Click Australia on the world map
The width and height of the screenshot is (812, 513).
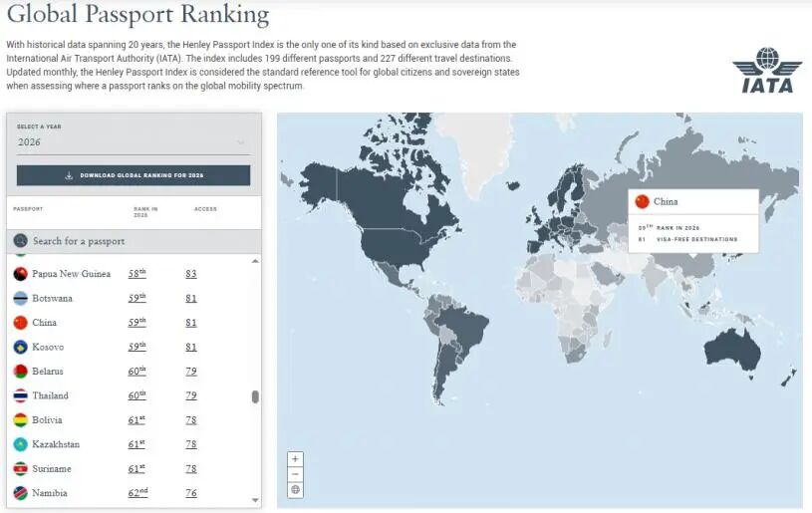pyautogui.click(x=731, y=351)
